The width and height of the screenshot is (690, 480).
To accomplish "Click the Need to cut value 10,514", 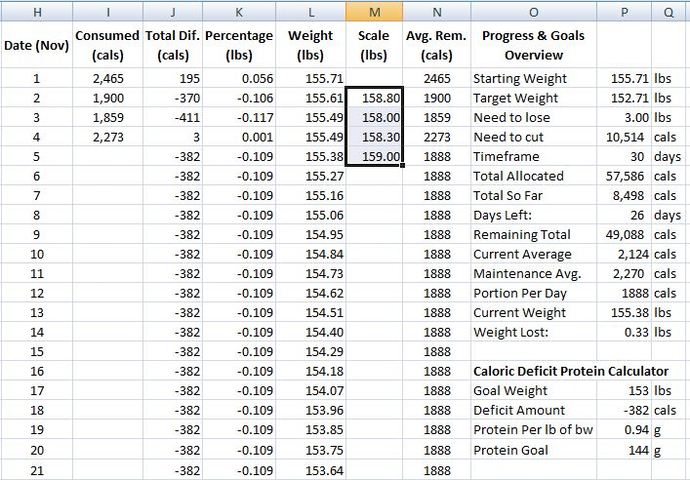I will pyautogui.click(x=624, y=137).
